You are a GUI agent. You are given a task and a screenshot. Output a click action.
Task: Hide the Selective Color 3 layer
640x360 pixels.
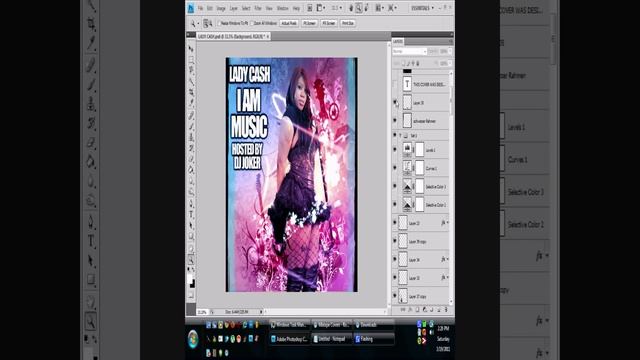[395, 186]
